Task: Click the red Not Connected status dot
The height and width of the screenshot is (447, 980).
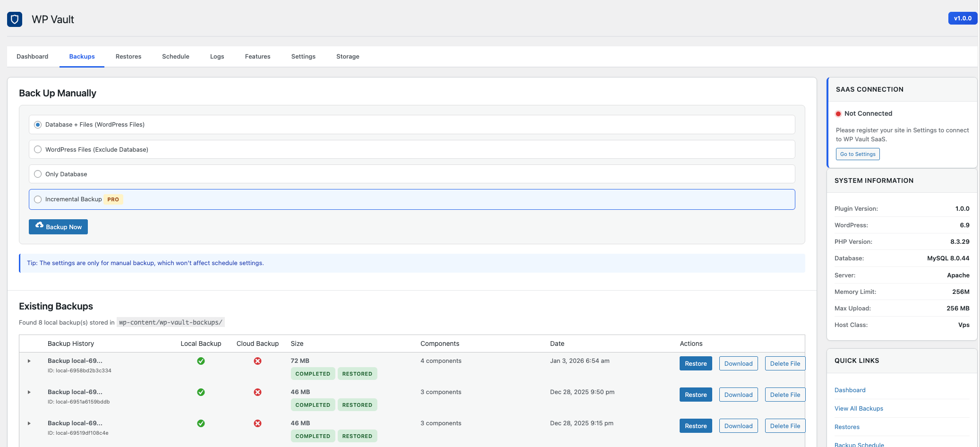Action: 838,114
